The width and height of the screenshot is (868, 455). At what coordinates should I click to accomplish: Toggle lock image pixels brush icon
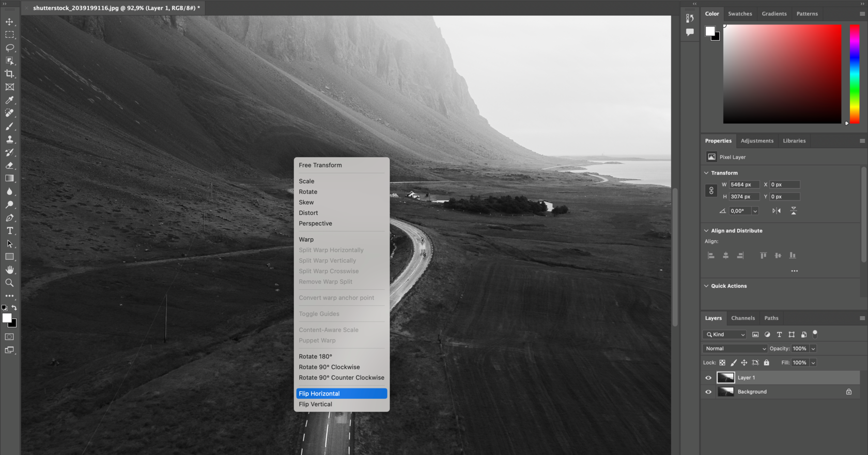pyautogui.click(x=734, y=363)
